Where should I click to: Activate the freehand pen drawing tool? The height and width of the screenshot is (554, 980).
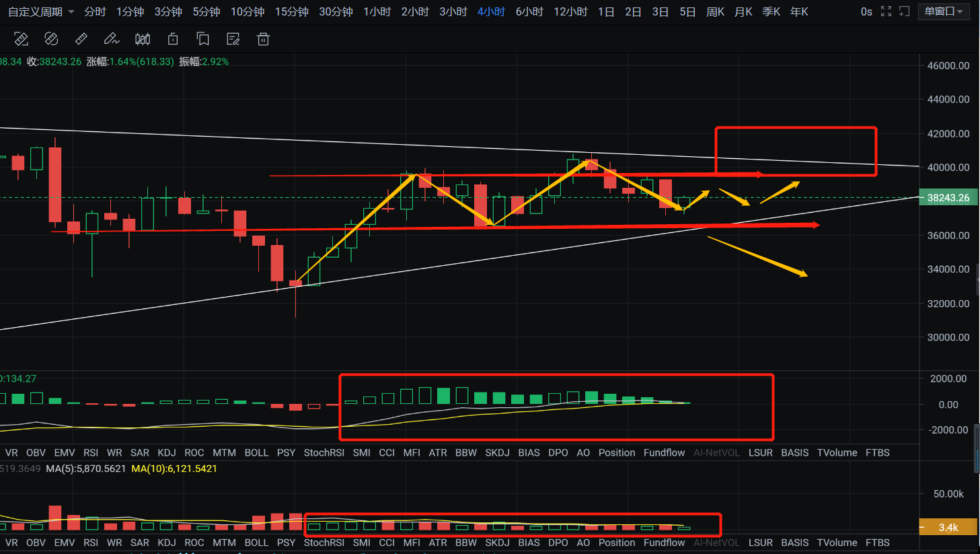click(112, 39)
